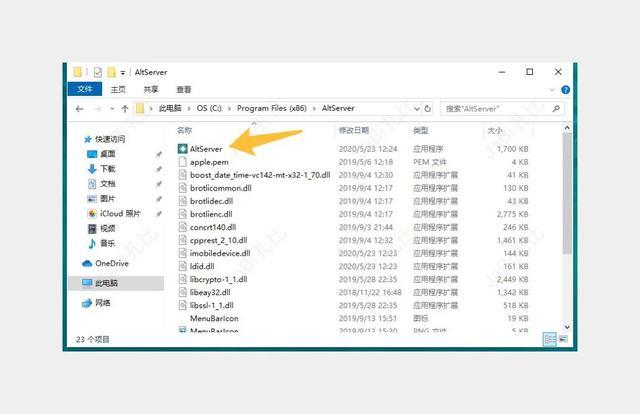Select the concrt140.dll file icon

click(182, 227)
